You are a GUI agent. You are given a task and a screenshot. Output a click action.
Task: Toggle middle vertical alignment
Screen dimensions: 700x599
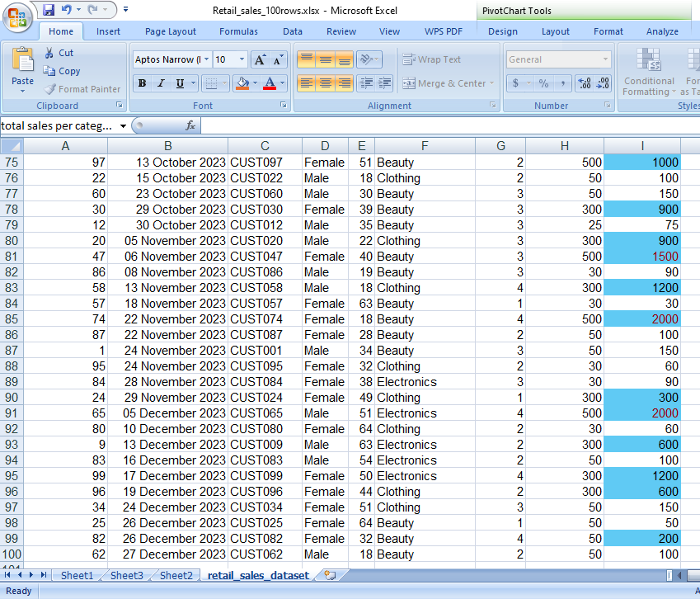pyautogui.click(x=326, y=59)
